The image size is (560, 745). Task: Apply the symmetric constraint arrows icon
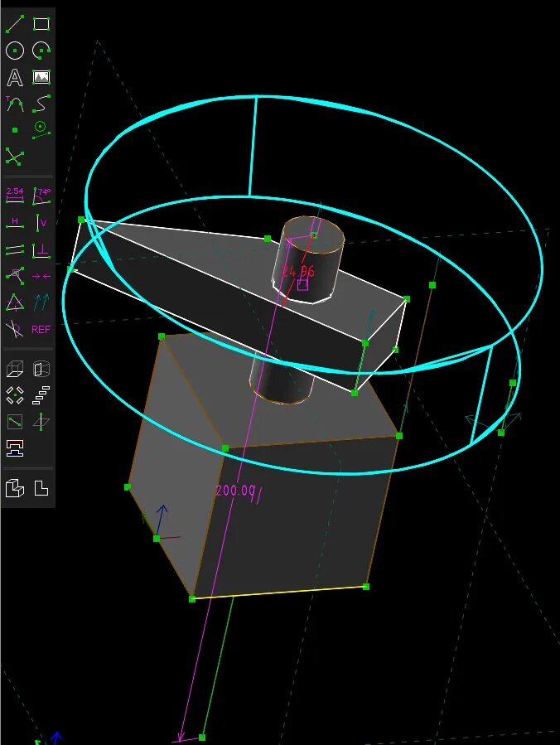coord(41,276)
